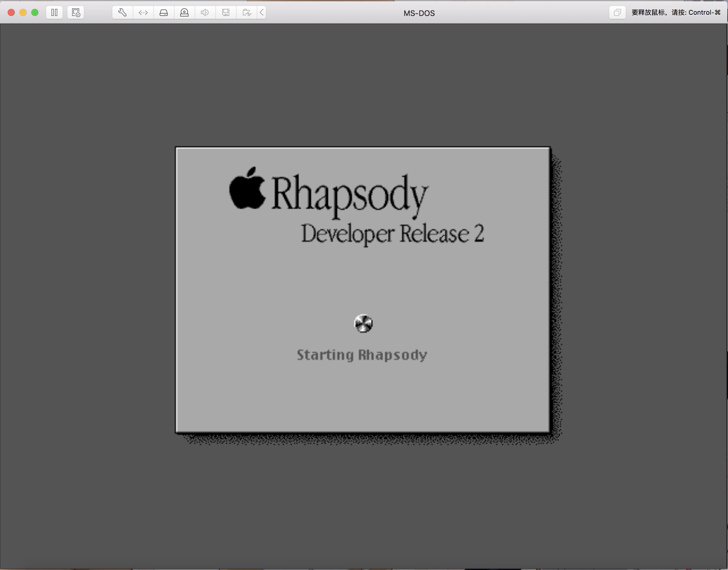Viewport: 728px width, 570px height.
Task: Click the shared folders toolbar icon
Action: [x=247, y=13]
